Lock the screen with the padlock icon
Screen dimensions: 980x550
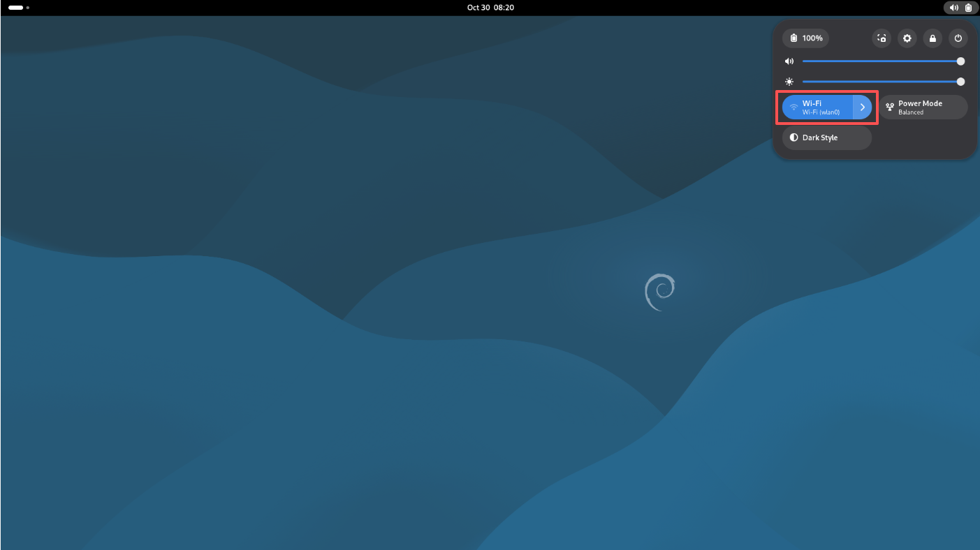click(933, 38)
